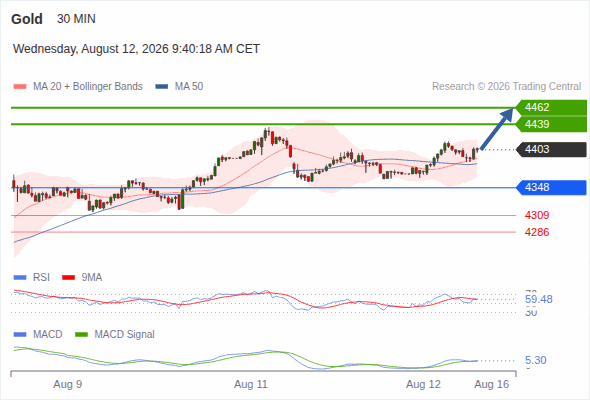Select the Aug 11 date axis label
Viewport: 590px width, 400px height.
[x=251, y=385]
